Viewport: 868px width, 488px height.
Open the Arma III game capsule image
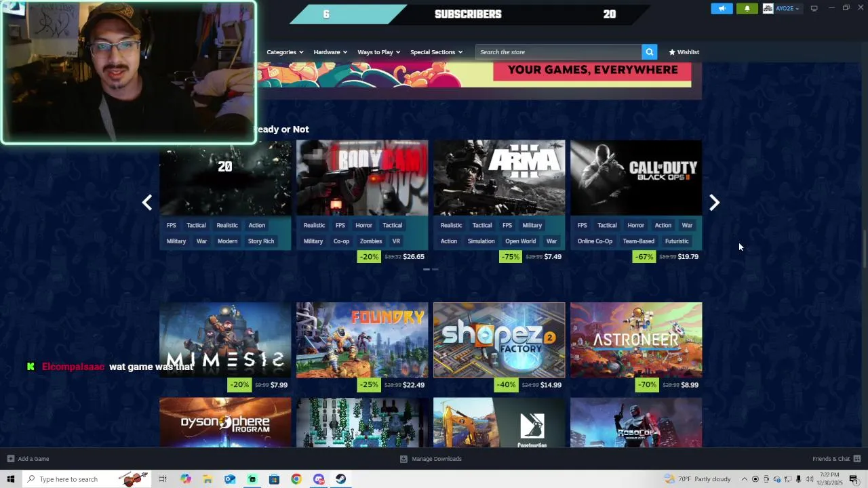click(499, 178)
